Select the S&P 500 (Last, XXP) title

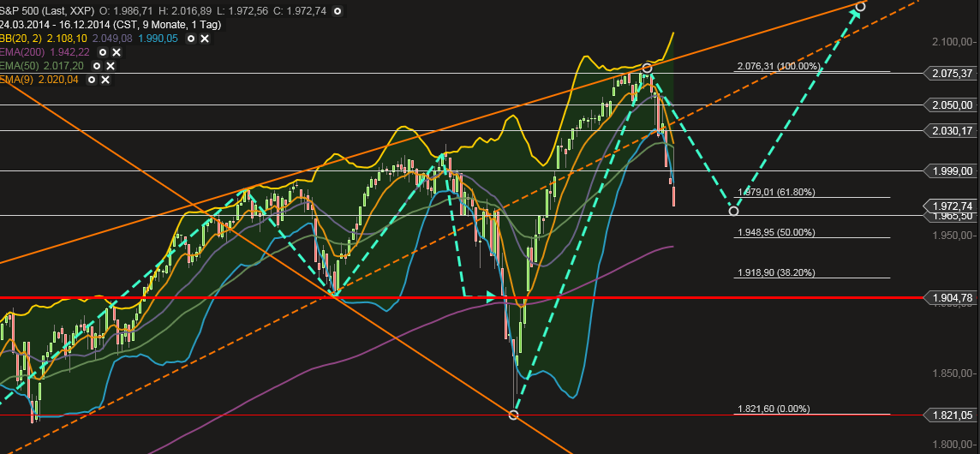point(45,11)
